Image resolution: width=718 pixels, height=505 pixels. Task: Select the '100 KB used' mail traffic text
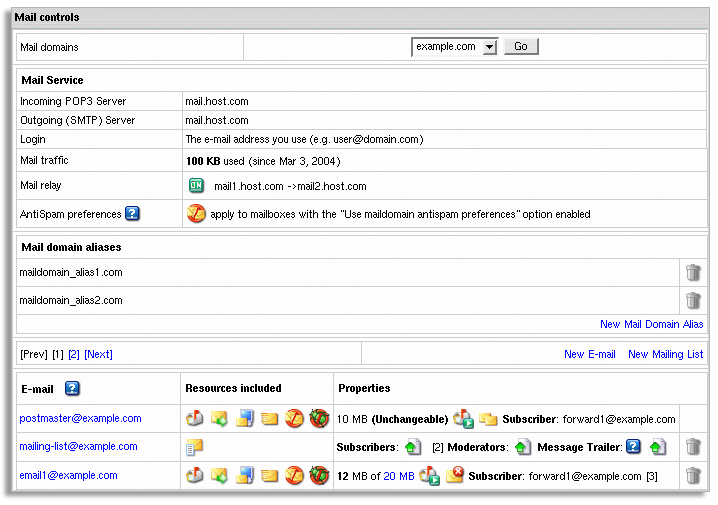(215, 161)
